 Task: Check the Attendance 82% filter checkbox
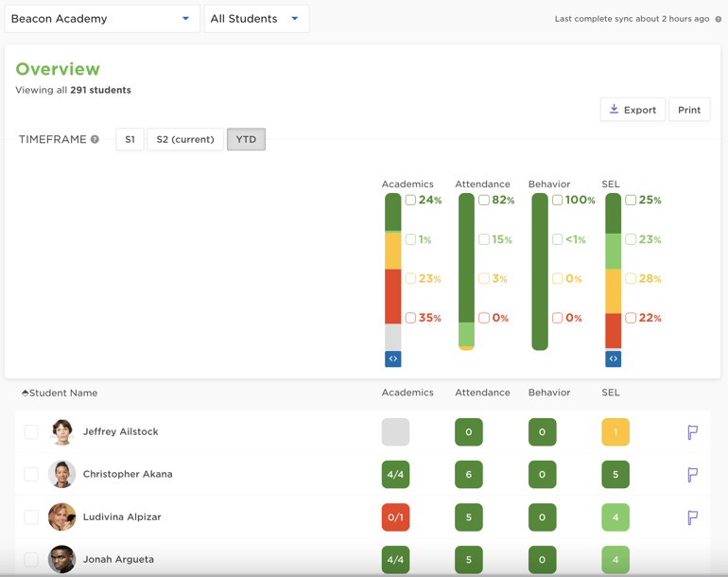coord(483,201)
